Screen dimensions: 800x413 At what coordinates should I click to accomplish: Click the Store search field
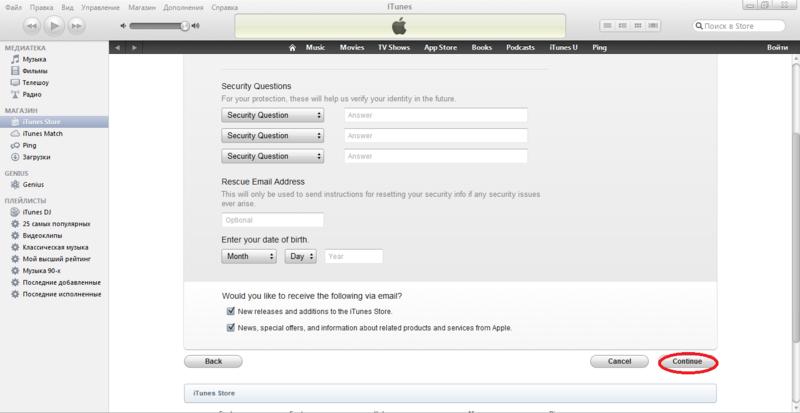pyautogui.click(x=738, y=26)
